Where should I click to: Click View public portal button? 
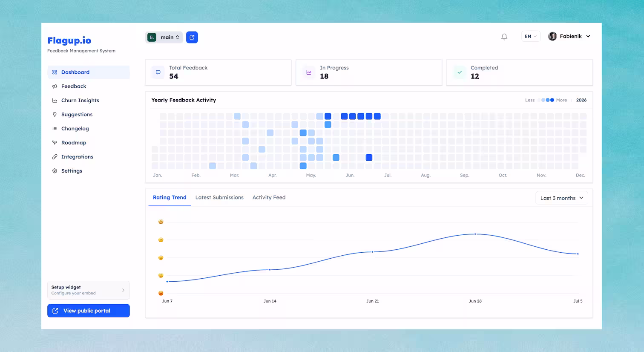coord(89,311)
